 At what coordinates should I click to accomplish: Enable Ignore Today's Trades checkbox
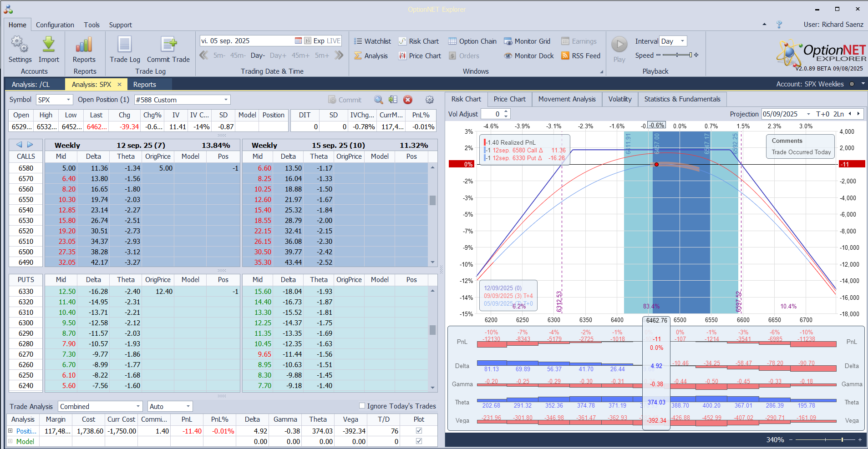pos(362,406)
